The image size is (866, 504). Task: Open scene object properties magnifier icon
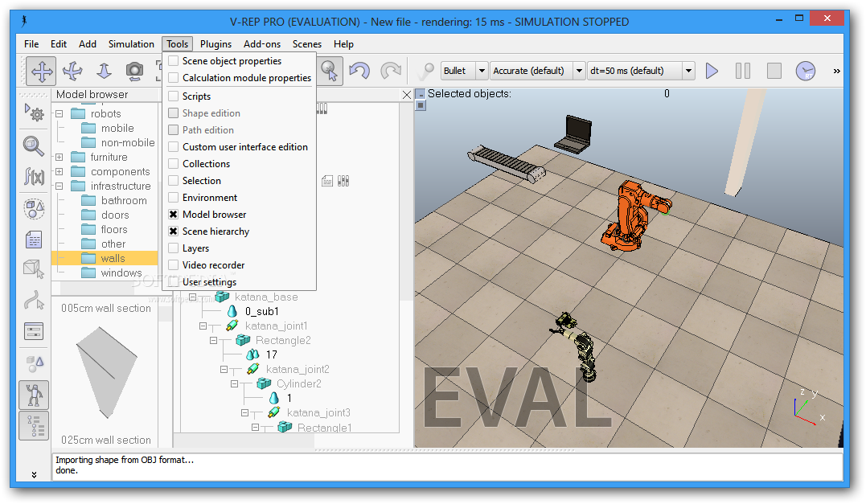[x=34, y=147]
